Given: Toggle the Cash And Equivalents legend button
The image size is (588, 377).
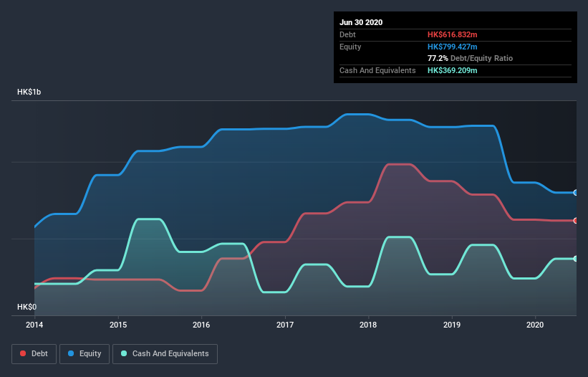Looking at the screenshot, I should [x=165, y=354].
